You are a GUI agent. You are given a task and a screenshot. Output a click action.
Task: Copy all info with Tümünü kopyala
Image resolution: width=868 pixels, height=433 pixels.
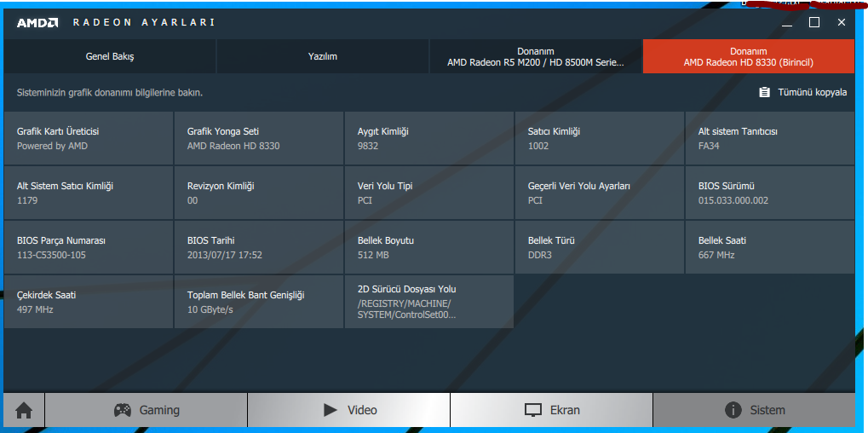click(802, 92)
